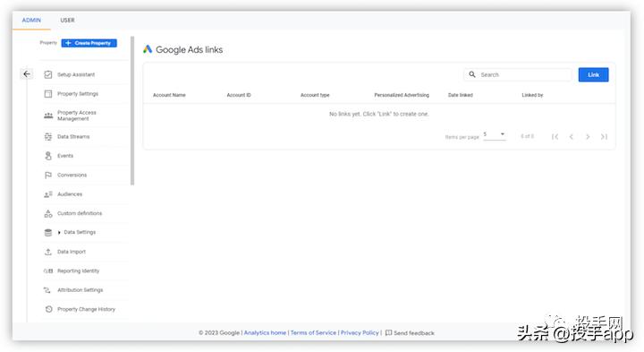
Task: Click the Property Access Management people icon
Action: click(48, 116)
